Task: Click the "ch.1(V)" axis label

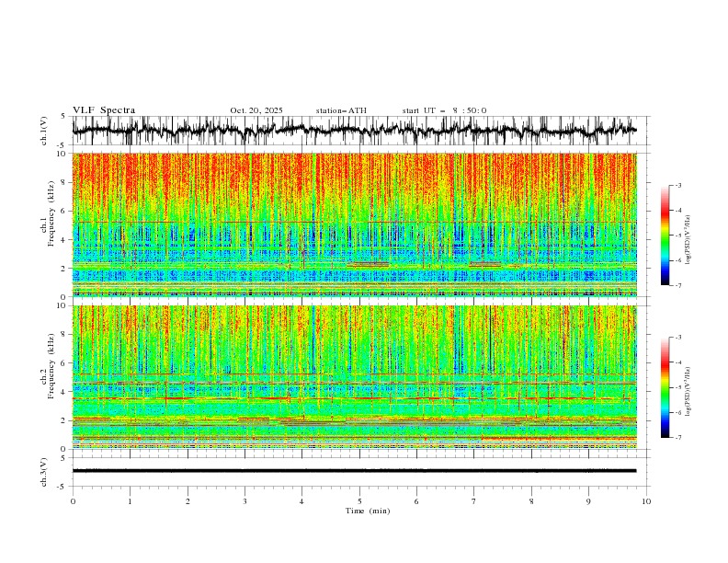Action: tap(44, 131)
